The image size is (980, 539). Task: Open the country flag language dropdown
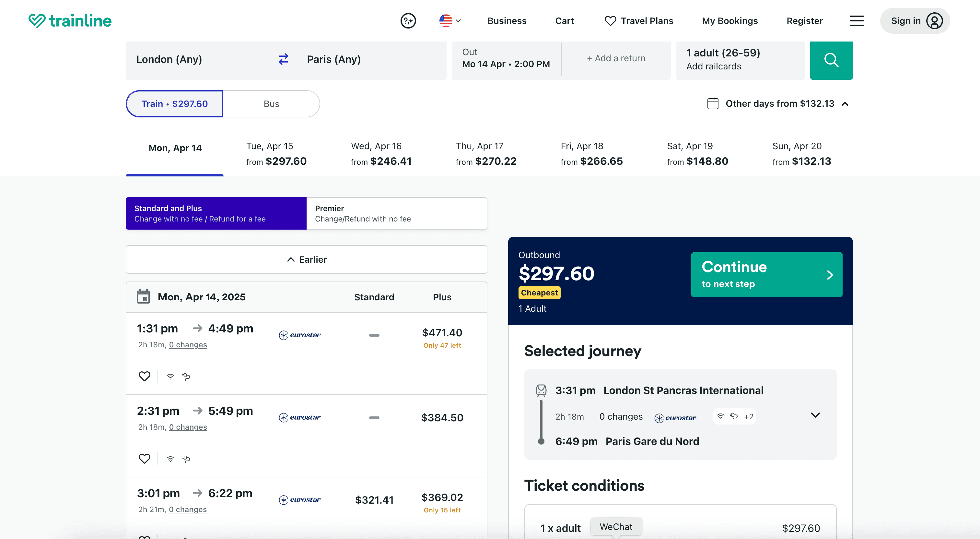pos(450,20)
